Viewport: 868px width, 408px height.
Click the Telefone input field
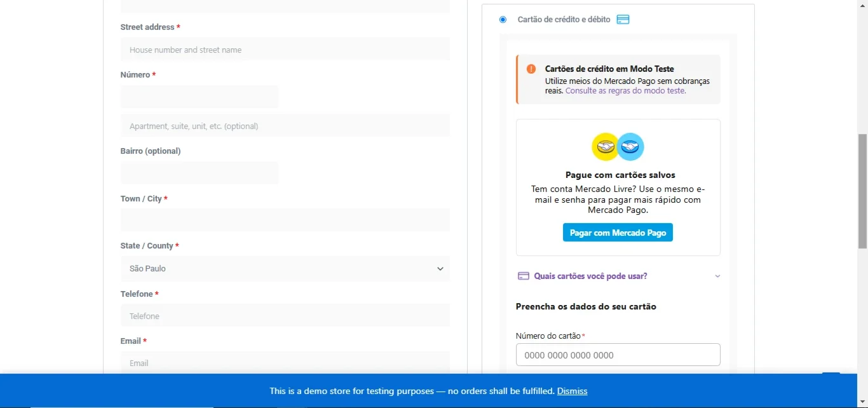(x=285, y=316)
